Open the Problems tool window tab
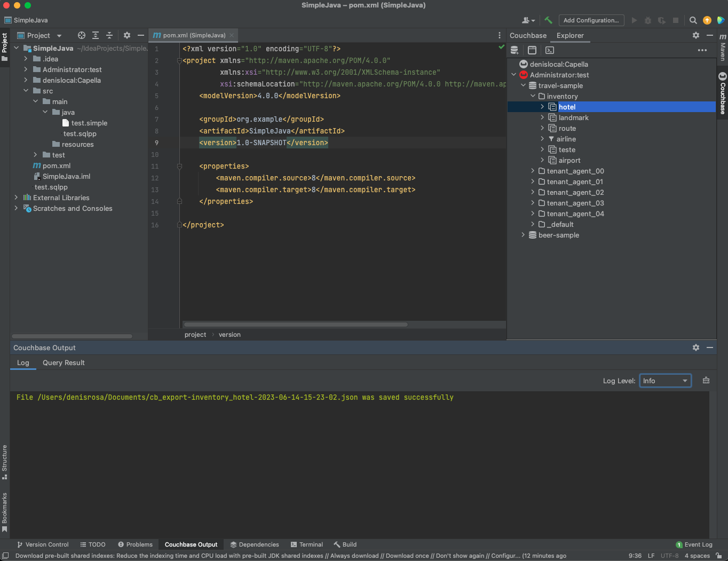 pos(135,544)
